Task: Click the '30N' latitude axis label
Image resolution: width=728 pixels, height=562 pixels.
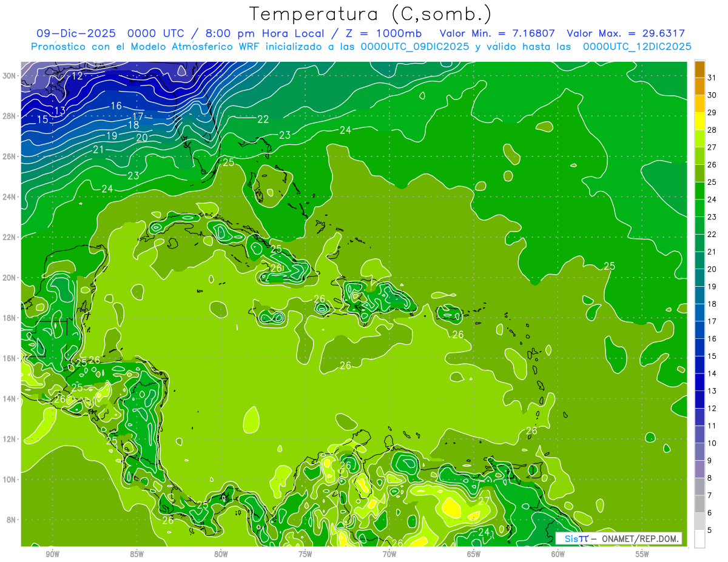Action: point(9,76)
